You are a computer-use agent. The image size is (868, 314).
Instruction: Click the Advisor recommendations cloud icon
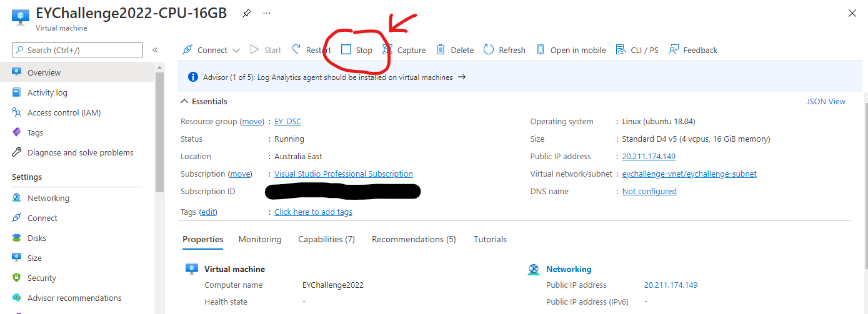pyautogui.click(x=17, y=298)
